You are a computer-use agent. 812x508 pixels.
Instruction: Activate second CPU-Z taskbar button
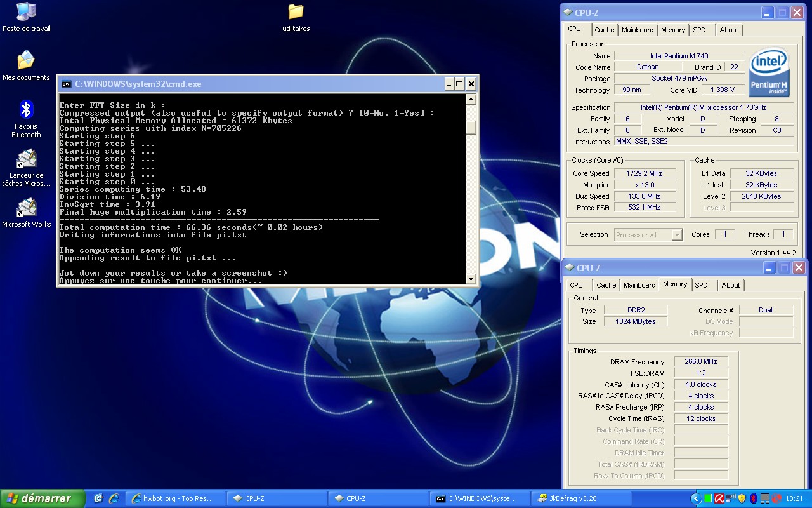click(379, 498)
